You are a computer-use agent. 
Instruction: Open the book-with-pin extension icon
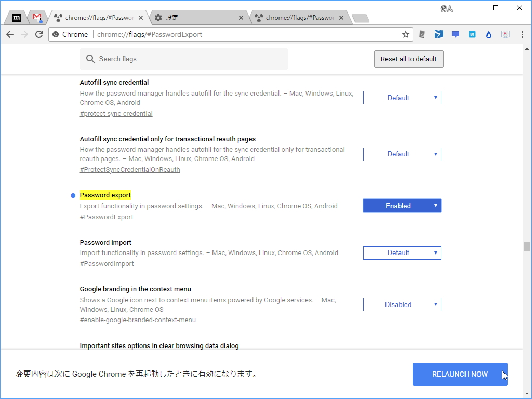[506, 34]
